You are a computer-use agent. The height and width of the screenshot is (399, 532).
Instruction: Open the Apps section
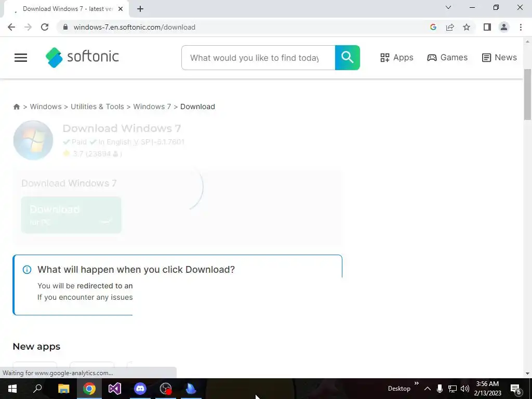pos(396,57)
